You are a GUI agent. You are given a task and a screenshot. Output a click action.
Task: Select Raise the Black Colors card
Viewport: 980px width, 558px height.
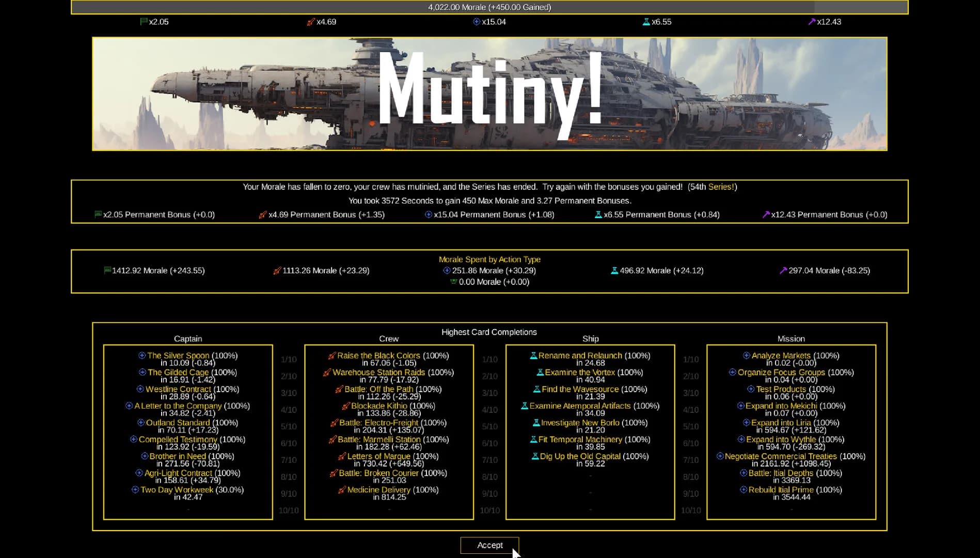pyautogui.click(x=378, y=355)
